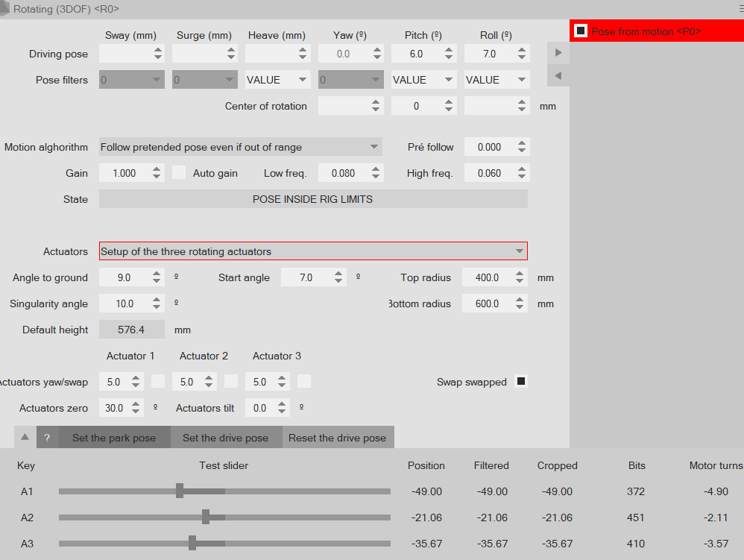The height and width of the screenshot is (560, 744).
Task: Expand the Actuators setup dropdown
Action: pos(313,251)
